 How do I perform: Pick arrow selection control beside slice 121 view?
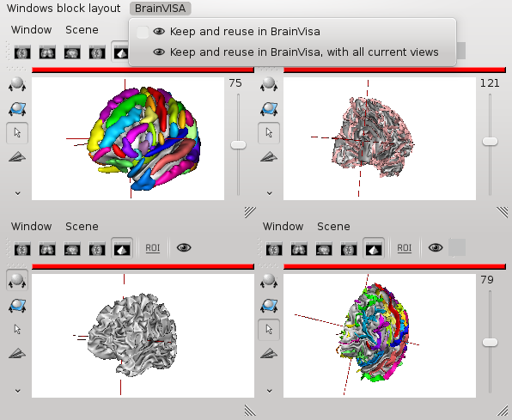click(269, 133)
